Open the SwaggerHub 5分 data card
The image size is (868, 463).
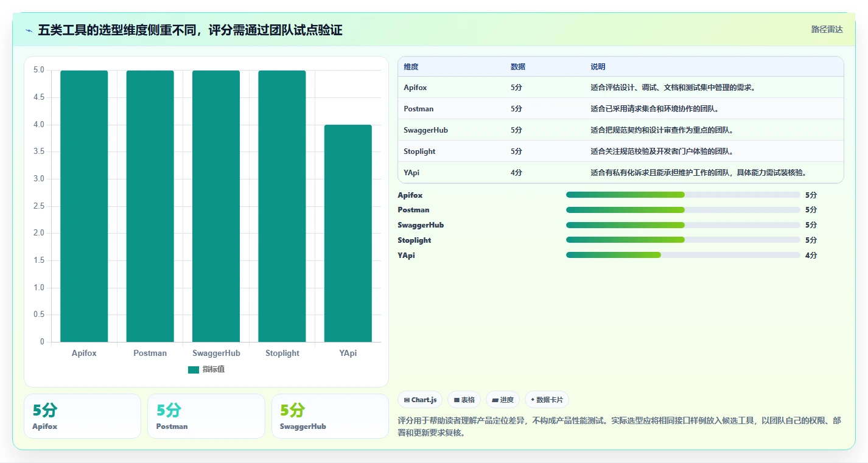click(x=330, y=416)
